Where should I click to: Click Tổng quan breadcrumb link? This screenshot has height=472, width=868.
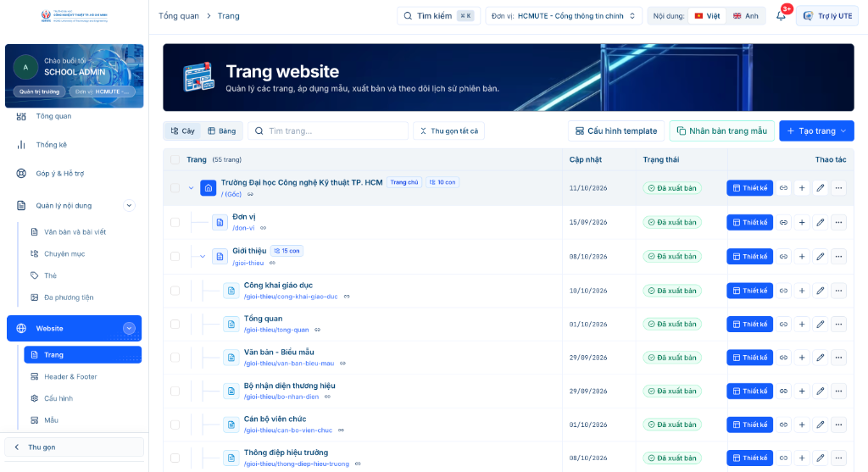178,16
